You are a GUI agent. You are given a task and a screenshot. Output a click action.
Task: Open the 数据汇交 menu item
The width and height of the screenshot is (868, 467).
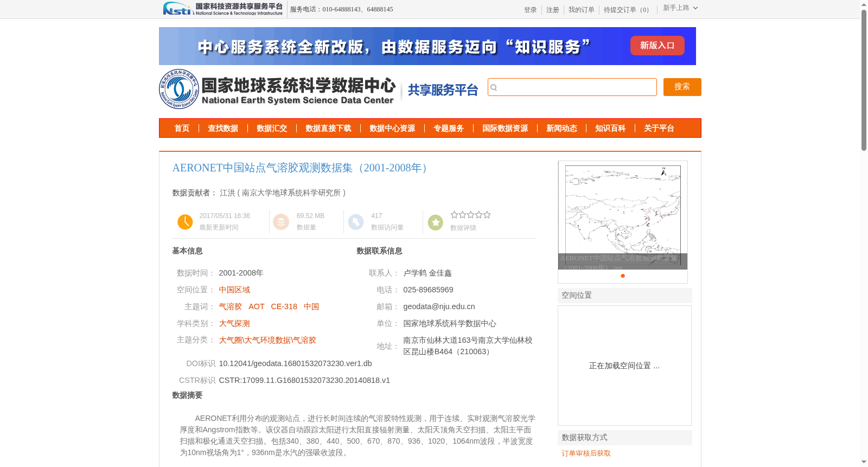[x=272, y=129]
